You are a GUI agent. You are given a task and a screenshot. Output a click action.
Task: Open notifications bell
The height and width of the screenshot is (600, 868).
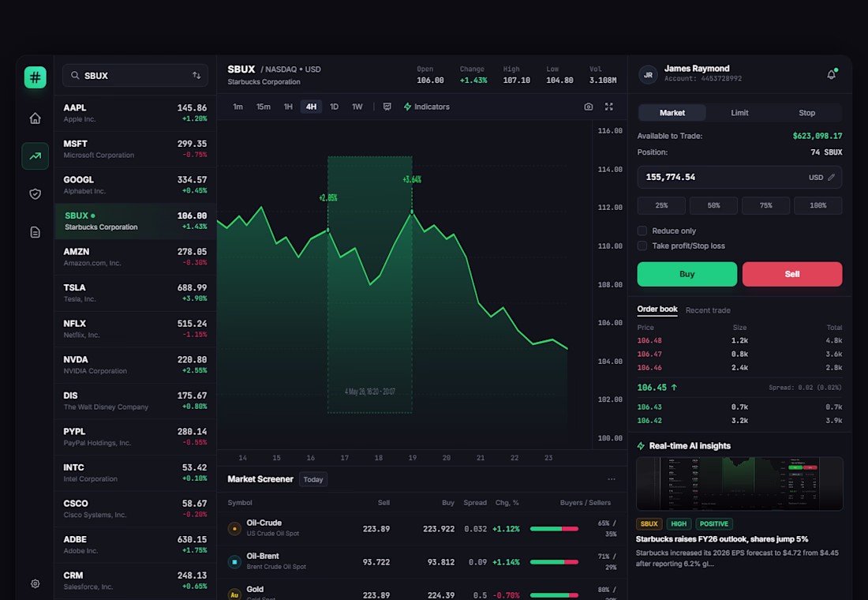tap(832, 74)
